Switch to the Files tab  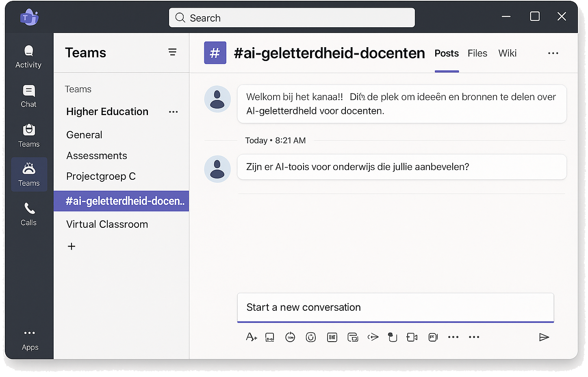pos(477,53)
